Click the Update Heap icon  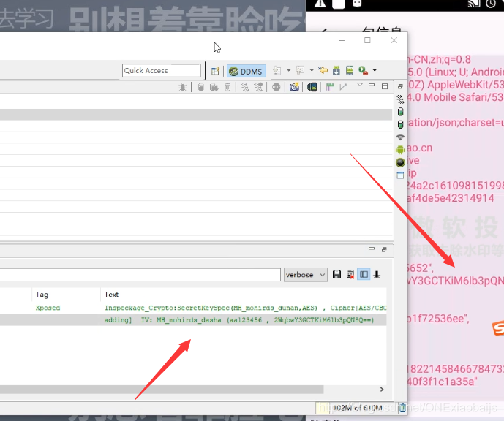pyautogui.click(x=201, y=87)
